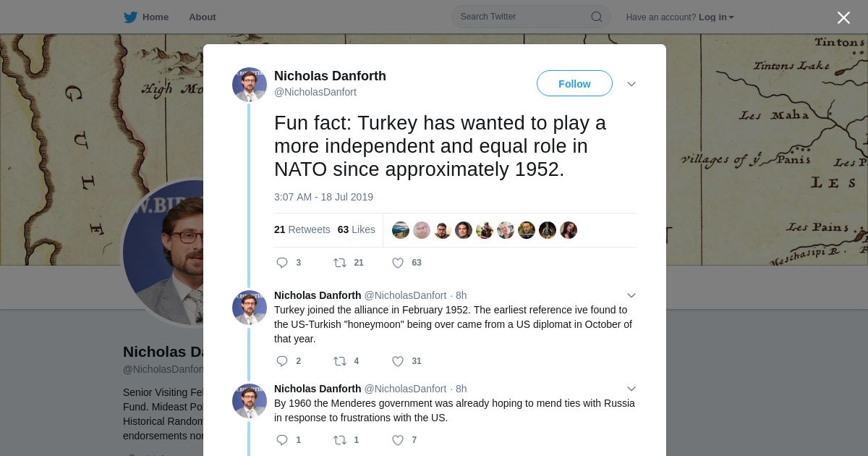The height and width of the screenshot is (456, 868).
Task: Open the 63 Likes list
Action: click(x=356, y=229)
